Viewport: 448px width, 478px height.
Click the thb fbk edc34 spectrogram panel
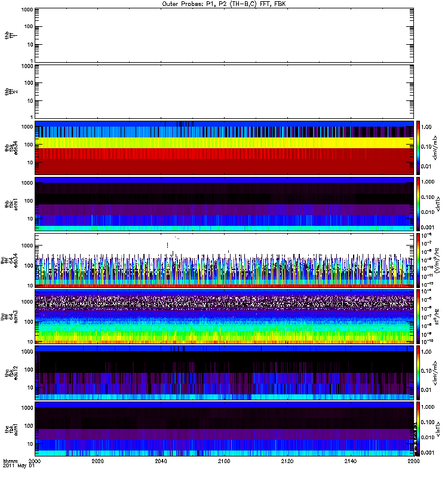click(224, 148)
